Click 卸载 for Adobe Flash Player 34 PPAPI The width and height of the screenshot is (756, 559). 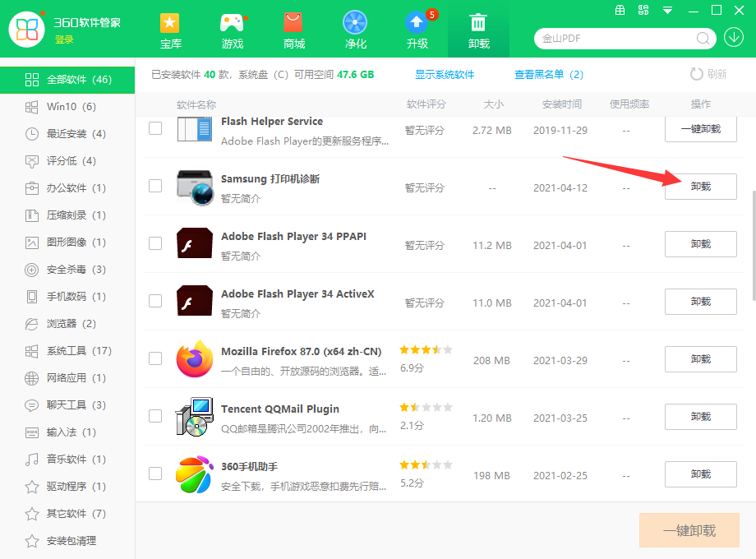pyautogui.click(x=701, y=243)
